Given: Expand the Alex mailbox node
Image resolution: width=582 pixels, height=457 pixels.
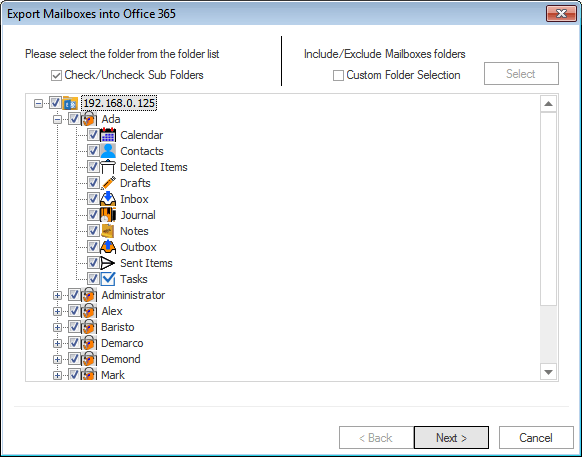Looking at the screenshot, I should (x=57, y=311).
